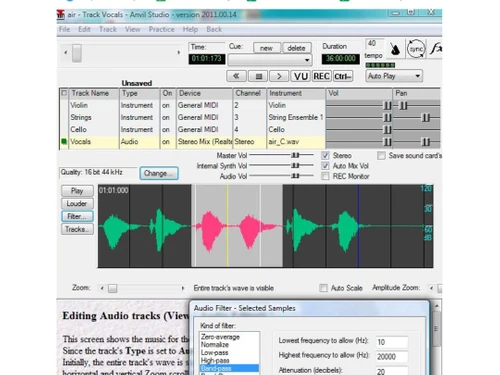Open the Track menu
The width and height of the screenshot is (500, 375).
coord(108,29)
